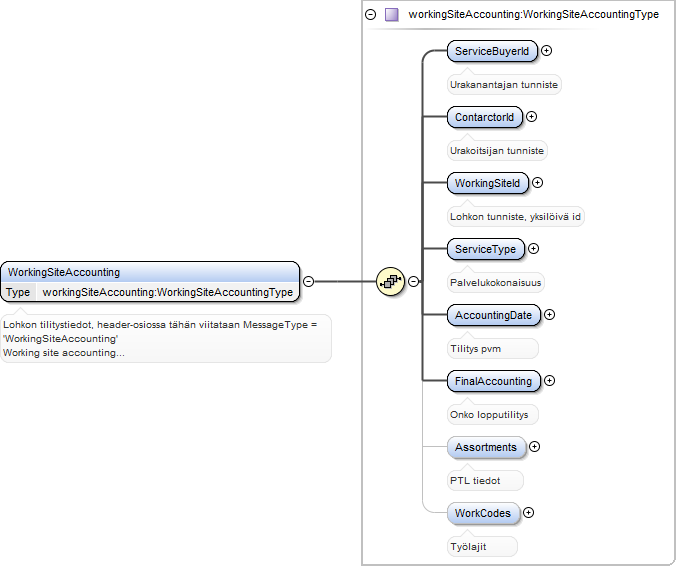Viewport: 677px width, 567px height.
Task: Collapse the workingSiteAccounting:WorkingSiteAccountingType container
Action: (370, 15)
